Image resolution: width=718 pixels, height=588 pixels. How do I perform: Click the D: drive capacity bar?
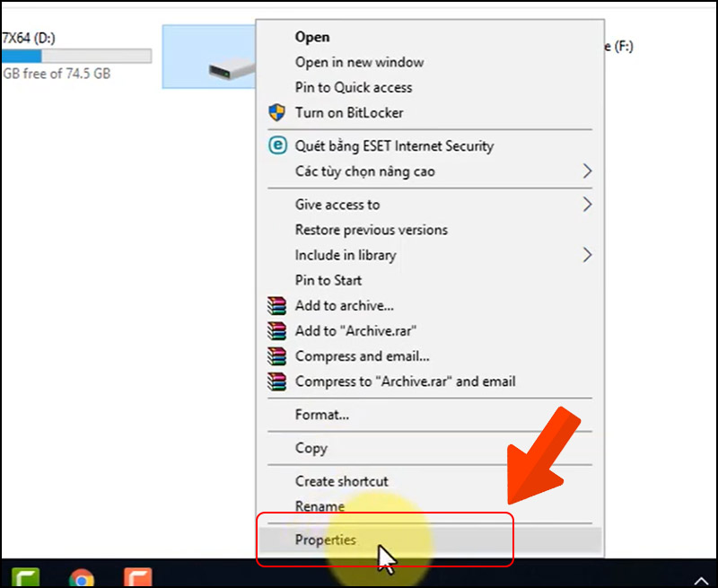pyautogui.click(x=76, y=56)
